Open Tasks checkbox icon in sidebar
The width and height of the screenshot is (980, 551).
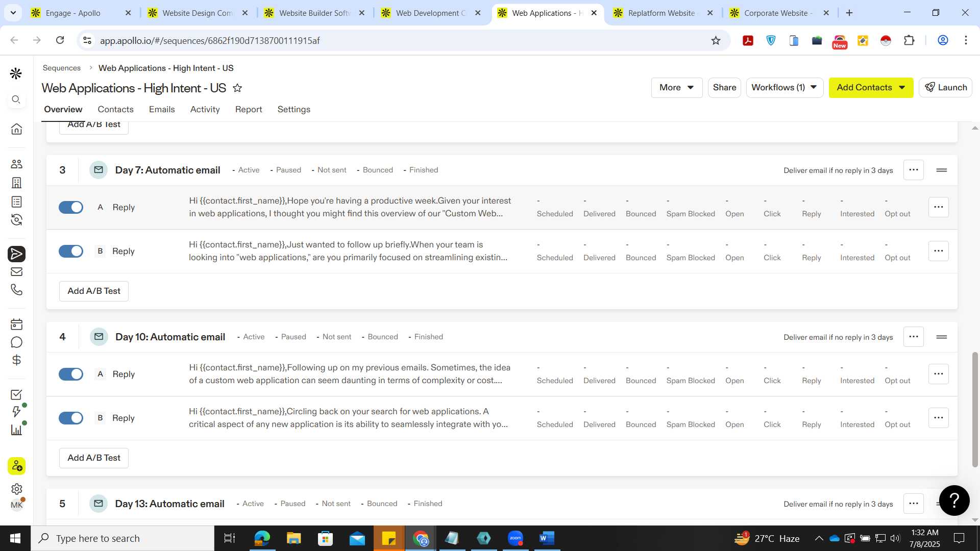[16, 394]
